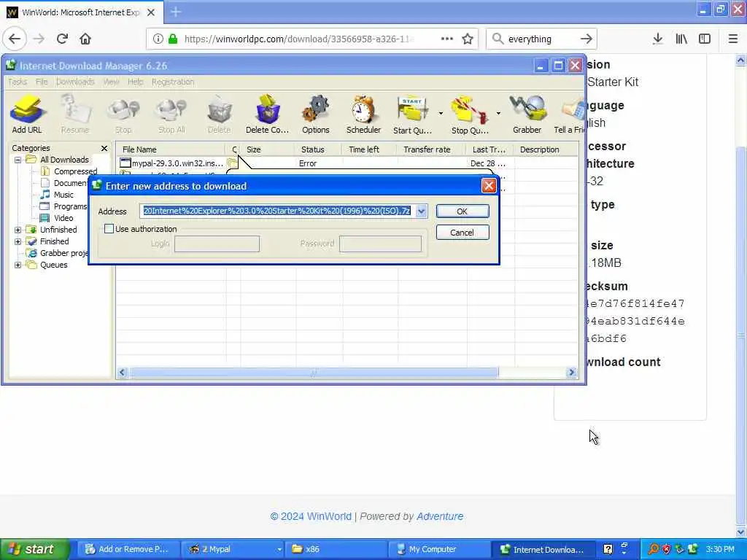This screenshot has height=560, width=747.
Task: Open the page actions ellipsis menu
Action: (x=447, y=39)
